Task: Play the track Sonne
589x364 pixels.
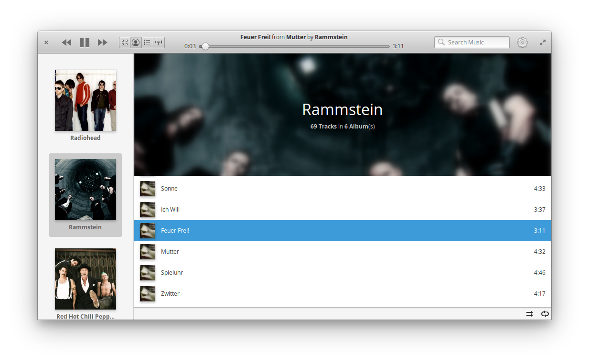Action: [343, 189]
